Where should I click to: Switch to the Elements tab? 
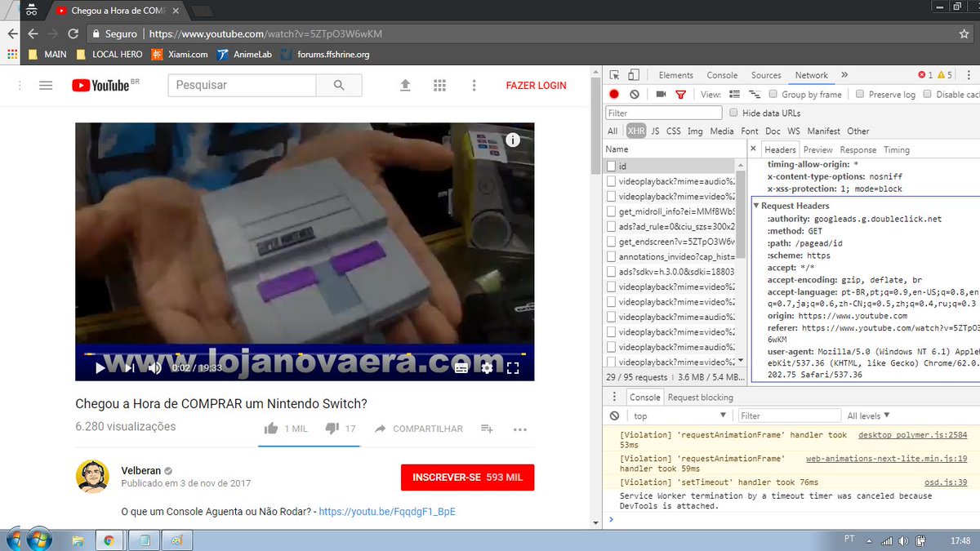coord(675,75)
